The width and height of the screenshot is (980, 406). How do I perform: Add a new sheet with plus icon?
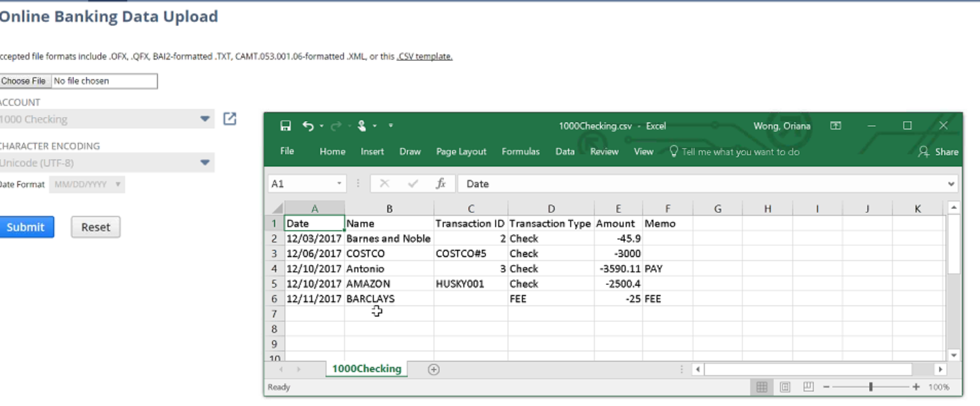tap(433, 369)
